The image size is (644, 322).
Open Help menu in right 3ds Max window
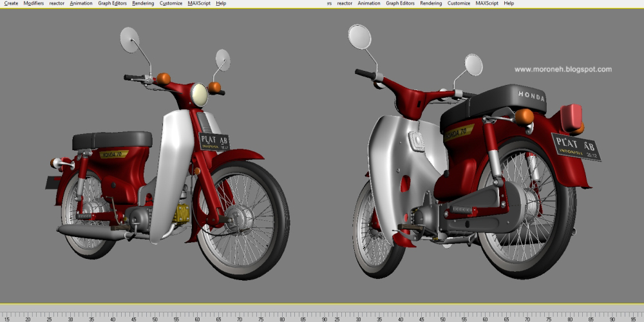pos(509,3)
